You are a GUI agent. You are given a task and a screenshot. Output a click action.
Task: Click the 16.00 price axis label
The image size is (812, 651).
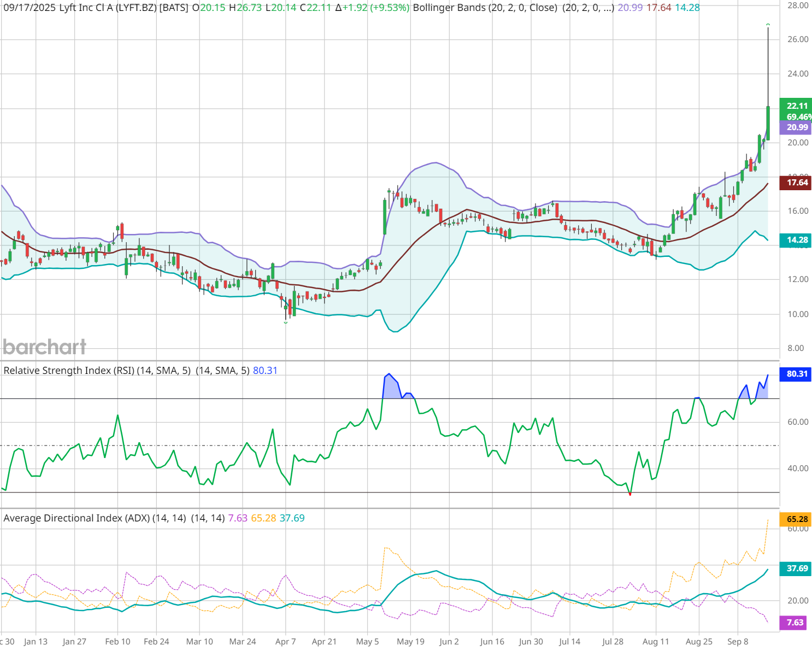click(x=798, y=211)
